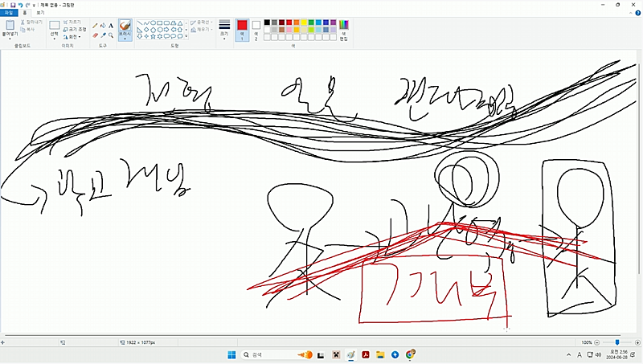Viewport: 643px width, 364px height.
Task: Click the Save icon in the title bar
Action: (13, 5)
